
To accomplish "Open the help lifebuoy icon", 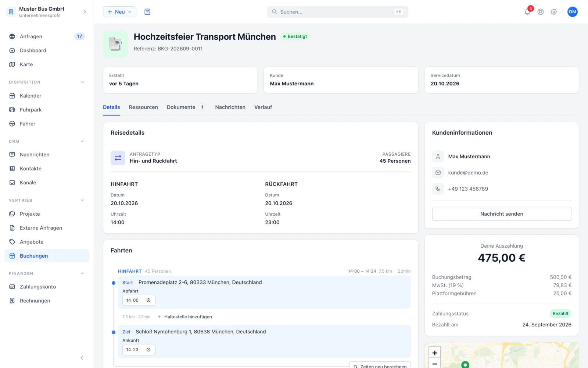I will click(541, 12).
